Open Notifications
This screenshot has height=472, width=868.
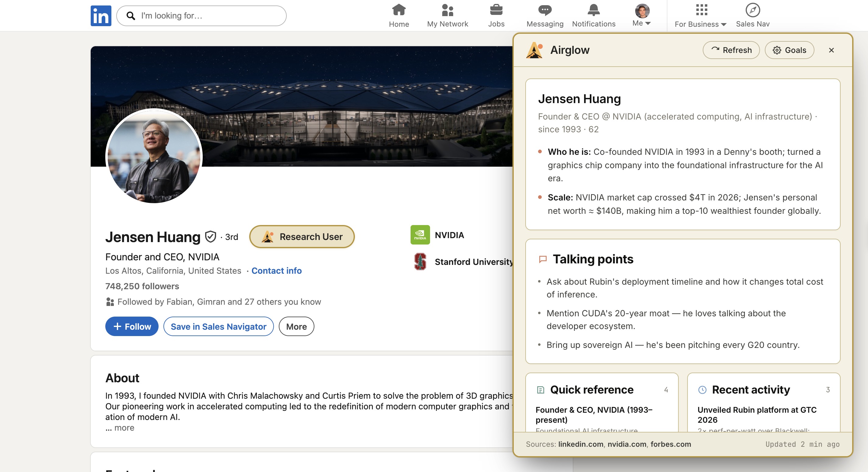coord(593,16)
